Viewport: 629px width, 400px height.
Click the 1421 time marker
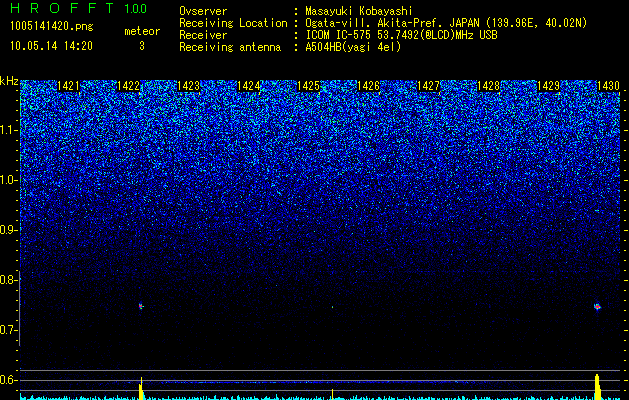pos(68,86)
